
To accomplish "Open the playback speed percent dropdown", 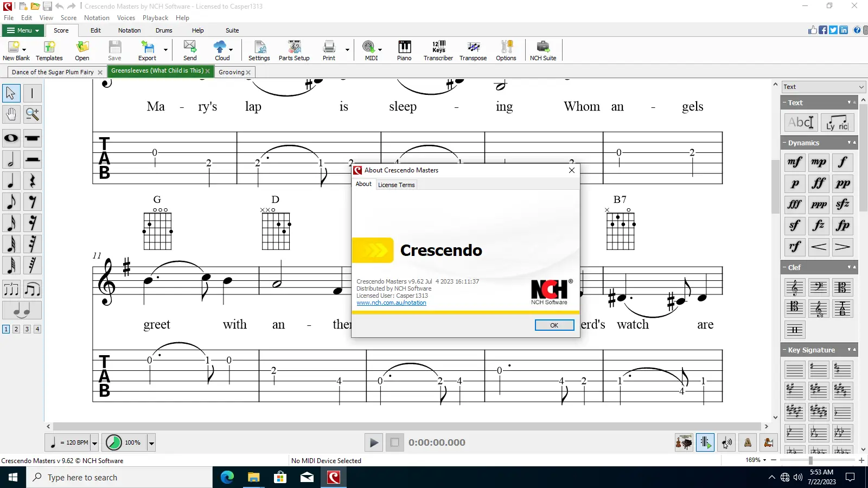I will [x=151, y=443].
